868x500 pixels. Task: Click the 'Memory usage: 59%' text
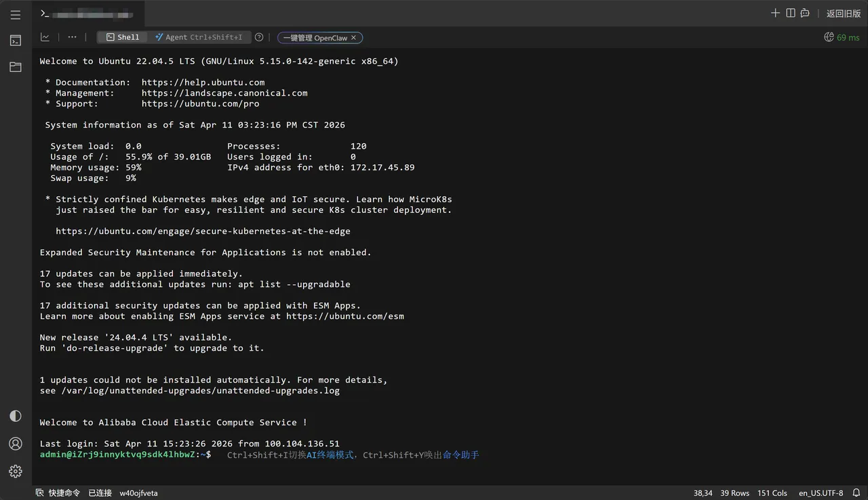click(x=96, y=168)
